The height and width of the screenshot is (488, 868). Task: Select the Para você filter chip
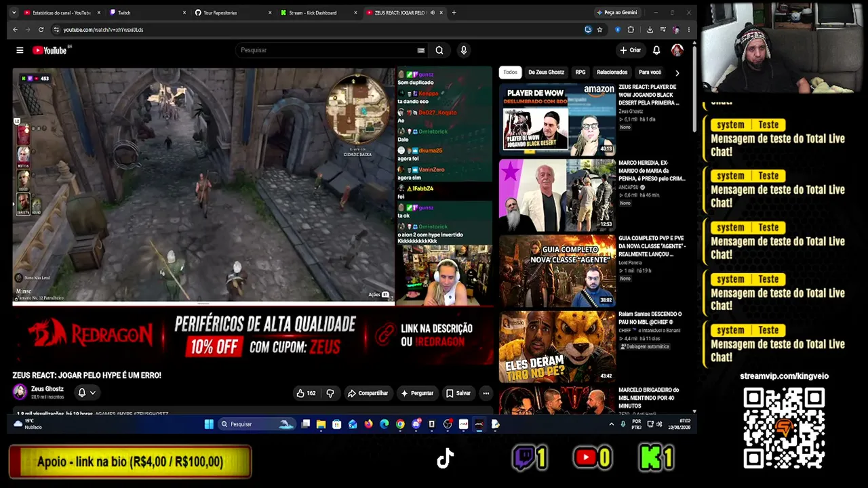tap(650, 73)
